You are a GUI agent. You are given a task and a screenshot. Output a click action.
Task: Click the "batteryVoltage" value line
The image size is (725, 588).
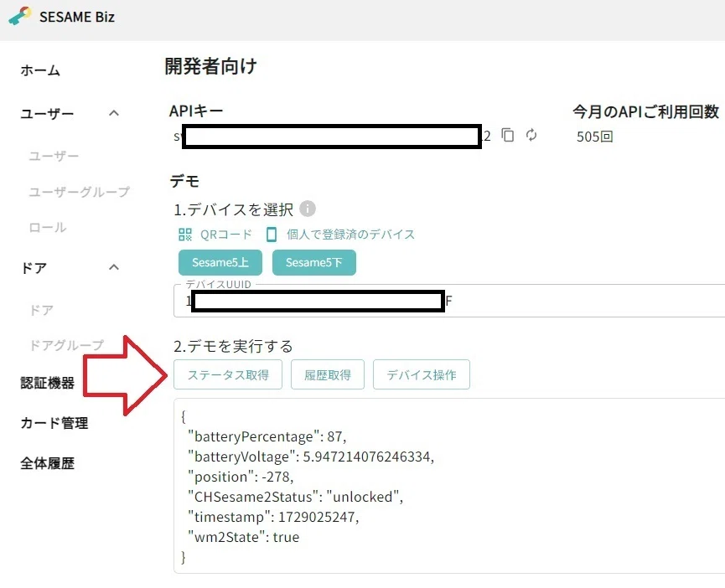click(x=311, y=456)
